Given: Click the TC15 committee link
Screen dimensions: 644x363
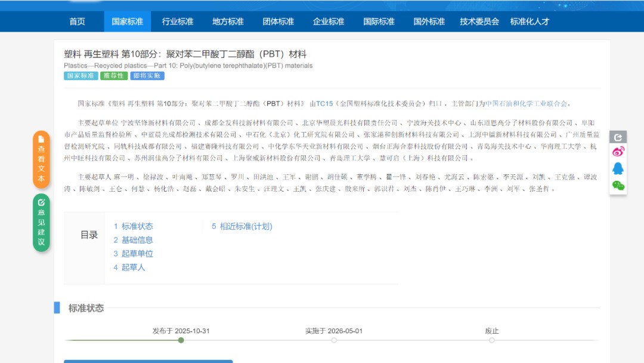Looking at the screenshot, I should pyautogui.click(x=324, y=103).
